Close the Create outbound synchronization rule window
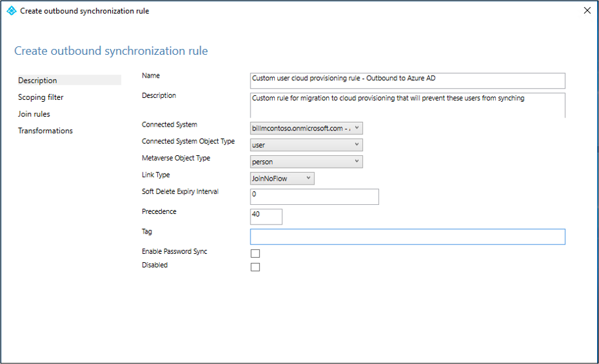 tap(587, 10)
